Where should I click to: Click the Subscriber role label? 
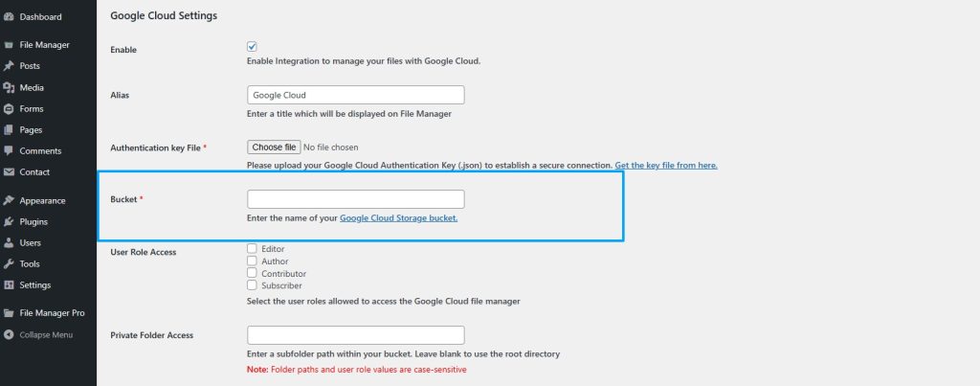[282, 285]
